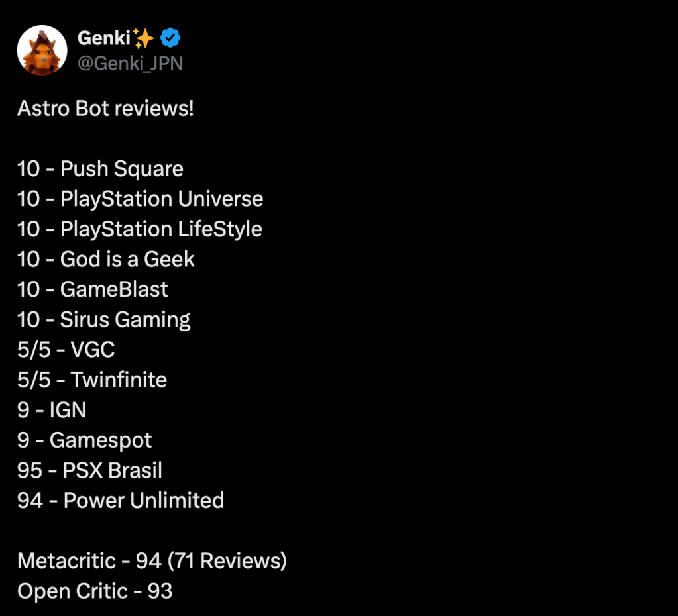The width and height of the screenshot is (678, 616).
Task: Click the God is a Geek line
Action: [x=106, y=259]
